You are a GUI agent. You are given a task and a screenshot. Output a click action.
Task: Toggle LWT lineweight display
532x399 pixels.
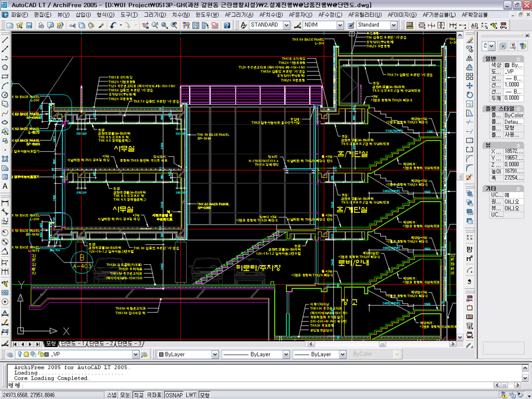191,395
